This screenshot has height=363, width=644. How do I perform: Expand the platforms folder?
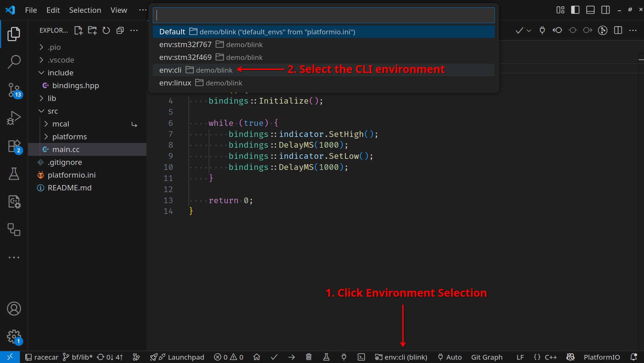[69, 137]
